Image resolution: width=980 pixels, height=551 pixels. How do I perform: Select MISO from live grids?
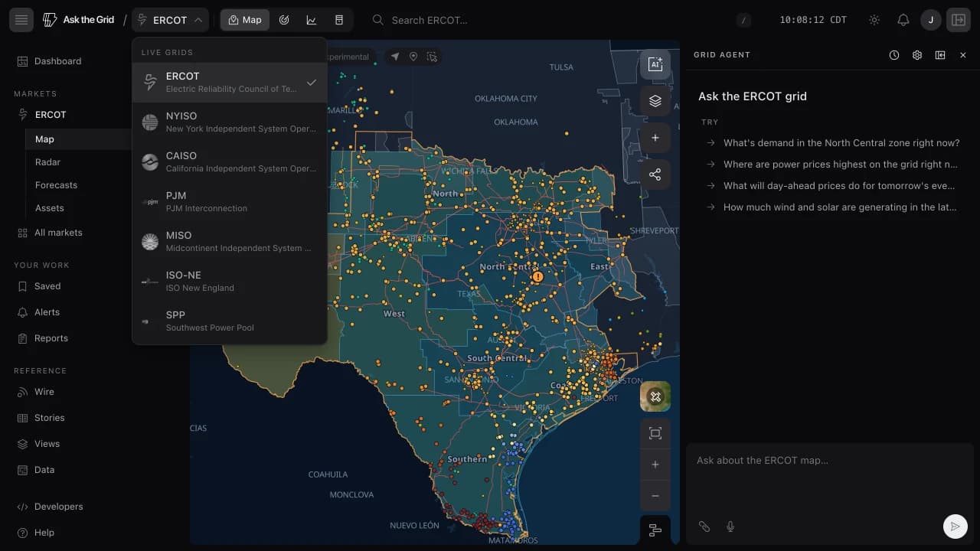coord(230,242)
